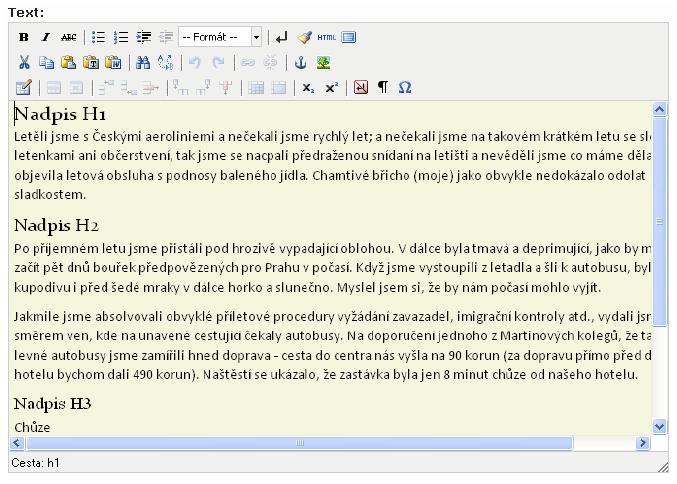Toggle bold formatting
Image resolution: width=677 pixels, height=484 pixels.
24,38
